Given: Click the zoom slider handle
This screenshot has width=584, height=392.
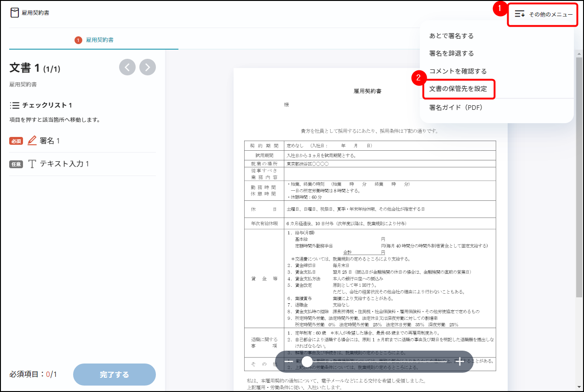Looking at the screenshot, I should pos(307,362).
